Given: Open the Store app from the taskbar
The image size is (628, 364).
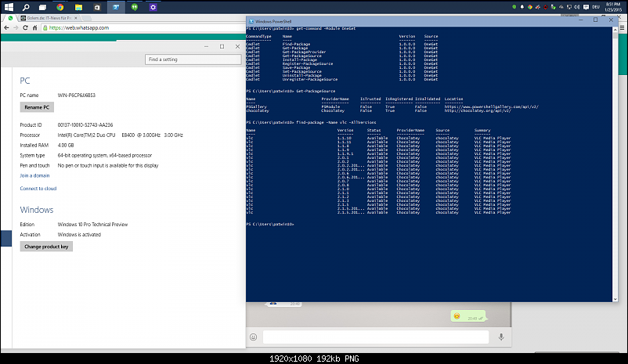Looking at the screenshot, I should click(97, 7).
